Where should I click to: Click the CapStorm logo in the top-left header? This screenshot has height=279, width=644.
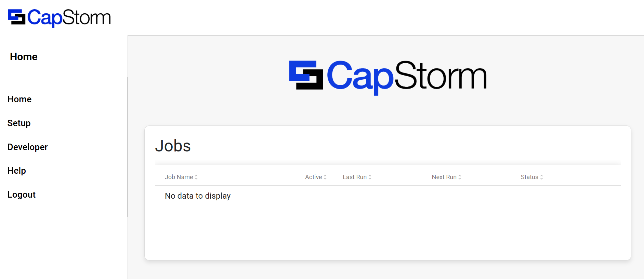pos(59,18)
